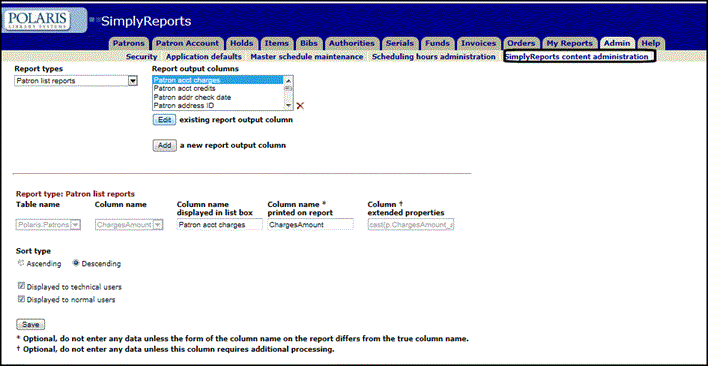Delete selected column with red X icon
The width and height of the screenshot is (708, 366).
click(300, 106)
